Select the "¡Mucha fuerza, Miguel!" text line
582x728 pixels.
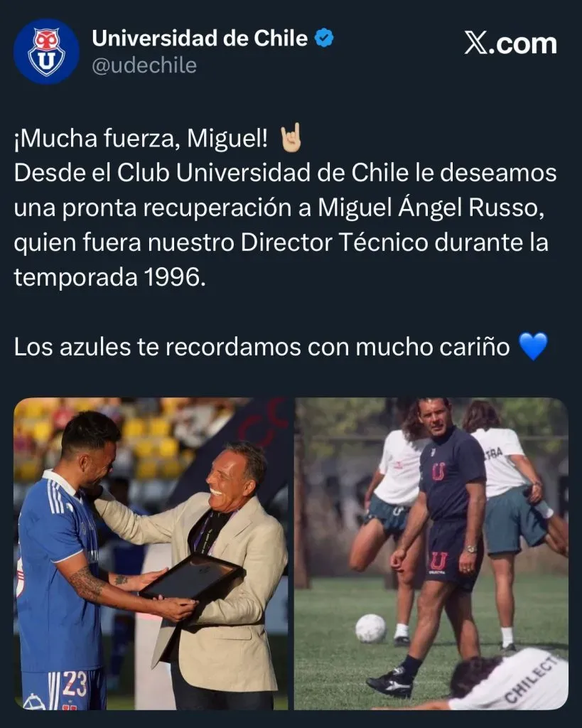coord(141,139)
